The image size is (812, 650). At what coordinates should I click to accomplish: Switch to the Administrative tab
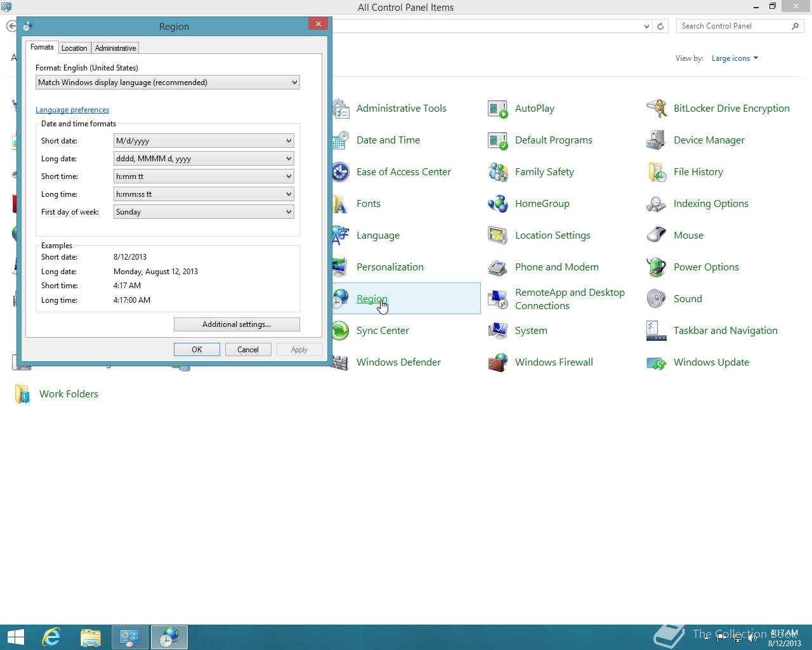tap(115, 48)
